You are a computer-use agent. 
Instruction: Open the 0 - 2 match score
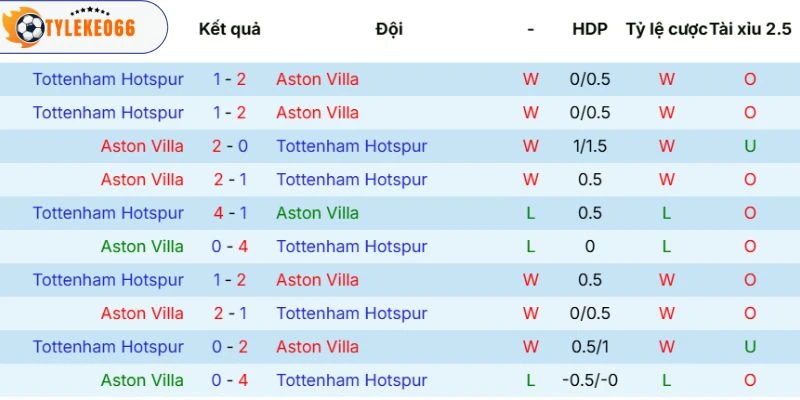pyautogui.click(x=230, y=347)
